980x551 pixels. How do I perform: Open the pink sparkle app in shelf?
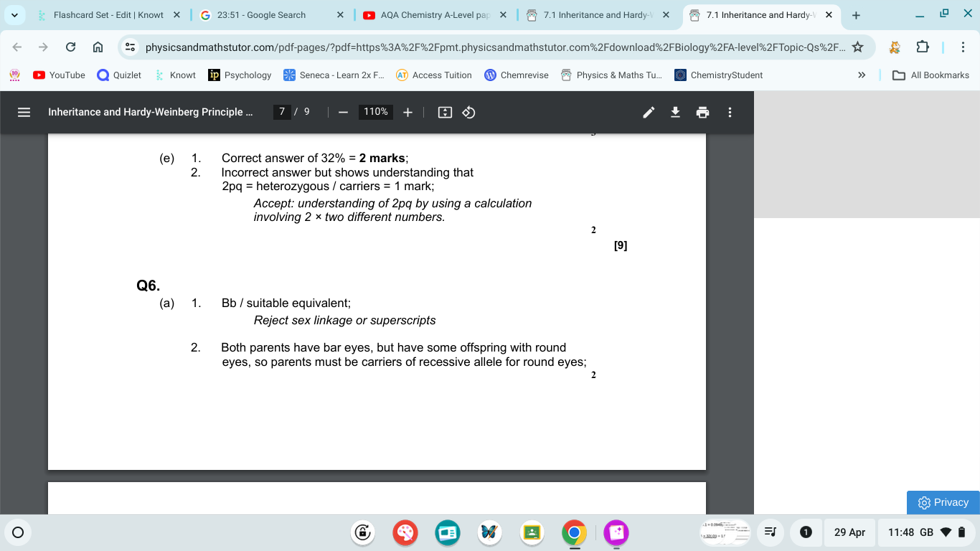(x=616, y=532)
